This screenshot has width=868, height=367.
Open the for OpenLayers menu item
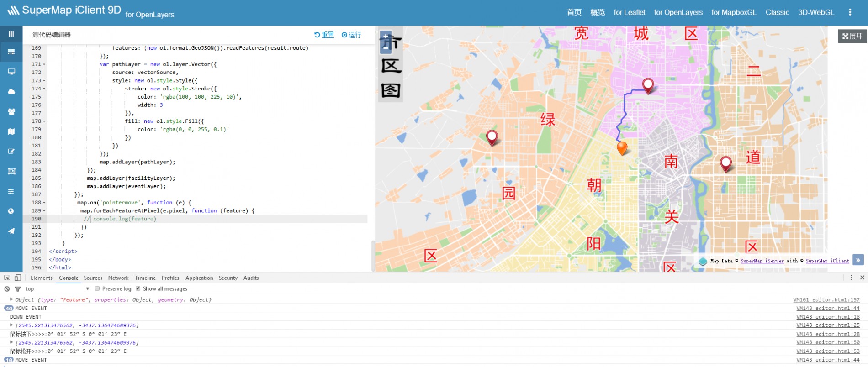(678, 12)
